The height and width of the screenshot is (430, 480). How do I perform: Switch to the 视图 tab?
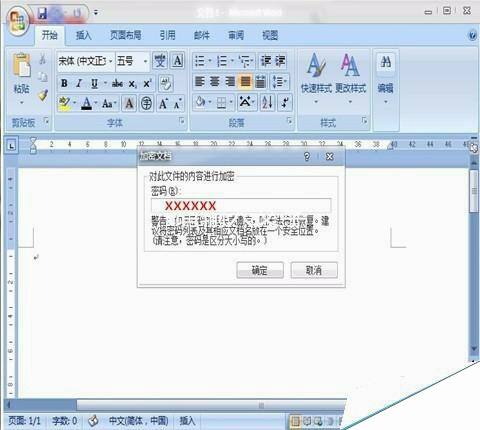(x=270, y=35)
